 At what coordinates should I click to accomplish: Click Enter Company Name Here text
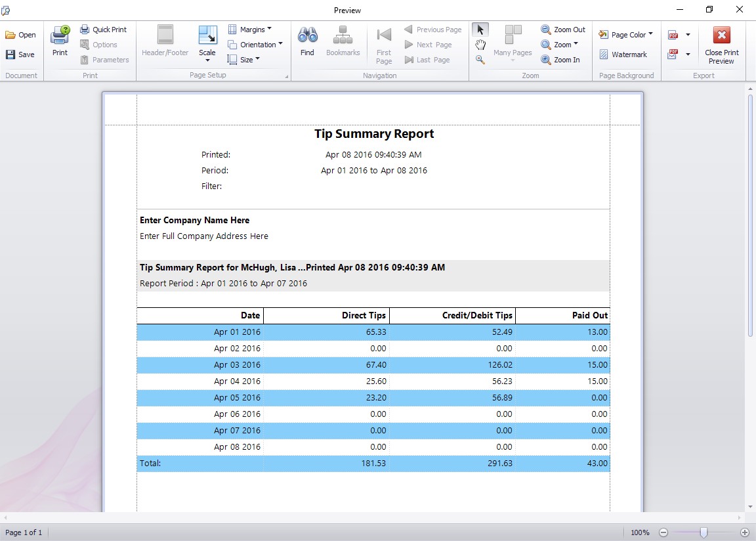(x=195, y=221)
